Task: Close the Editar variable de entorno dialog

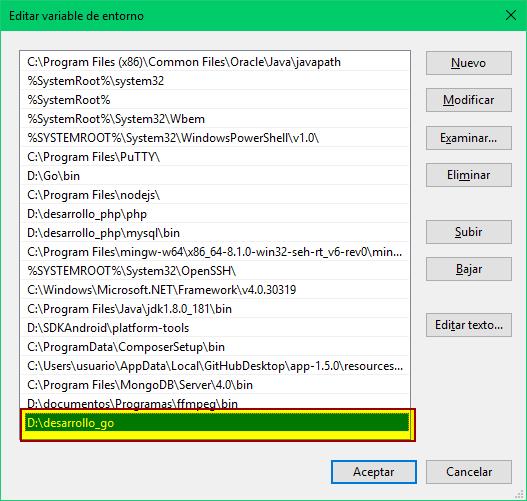Action: 511,15
